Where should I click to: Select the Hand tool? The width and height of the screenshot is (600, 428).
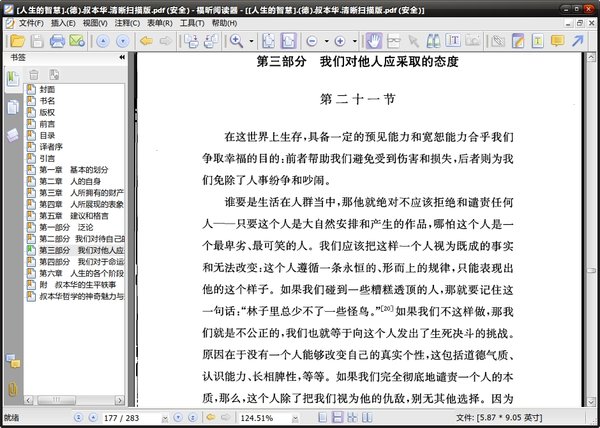click(374, 41)
